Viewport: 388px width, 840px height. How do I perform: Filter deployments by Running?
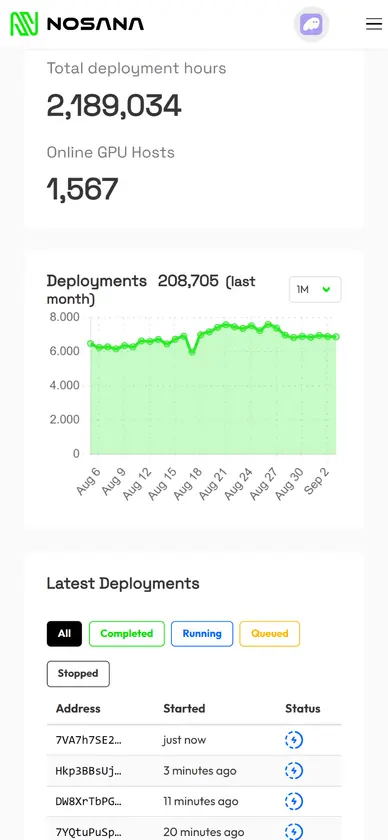202,634
